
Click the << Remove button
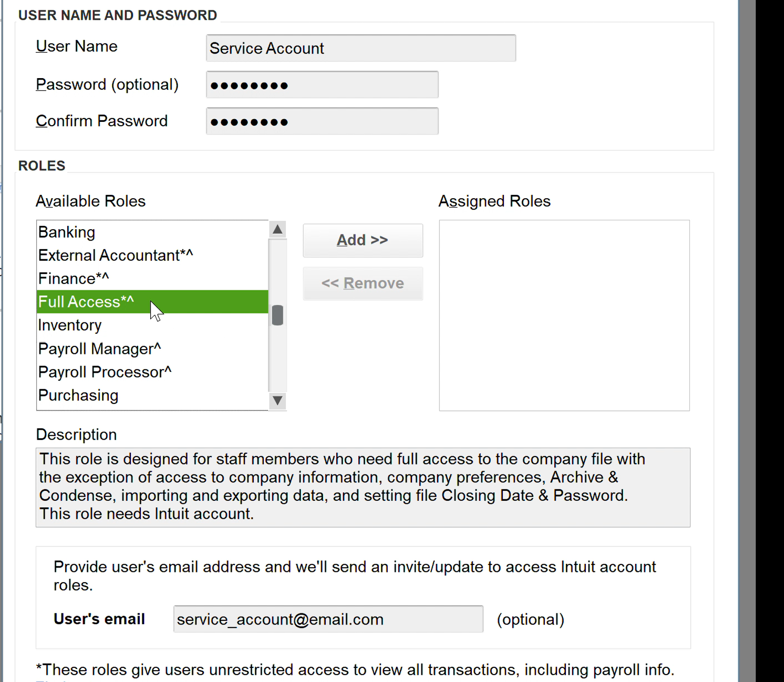[363, 283]
